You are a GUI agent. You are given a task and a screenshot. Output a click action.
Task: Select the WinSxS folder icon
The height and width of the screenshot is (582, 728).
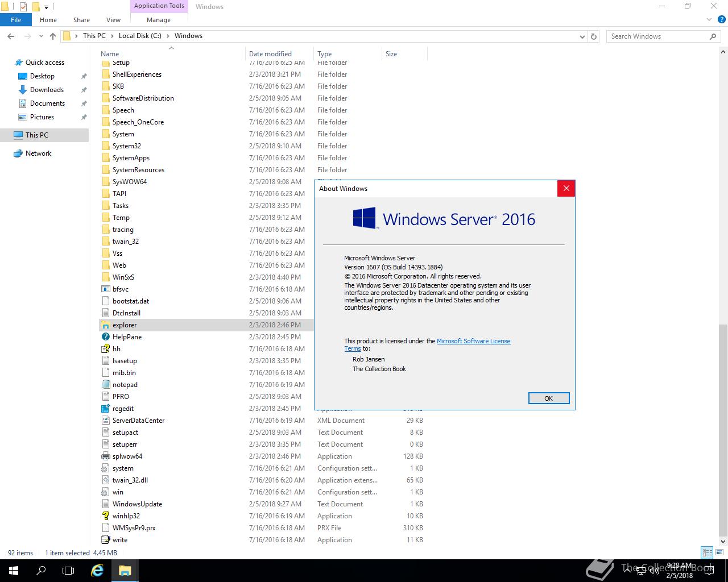[105, 277]
